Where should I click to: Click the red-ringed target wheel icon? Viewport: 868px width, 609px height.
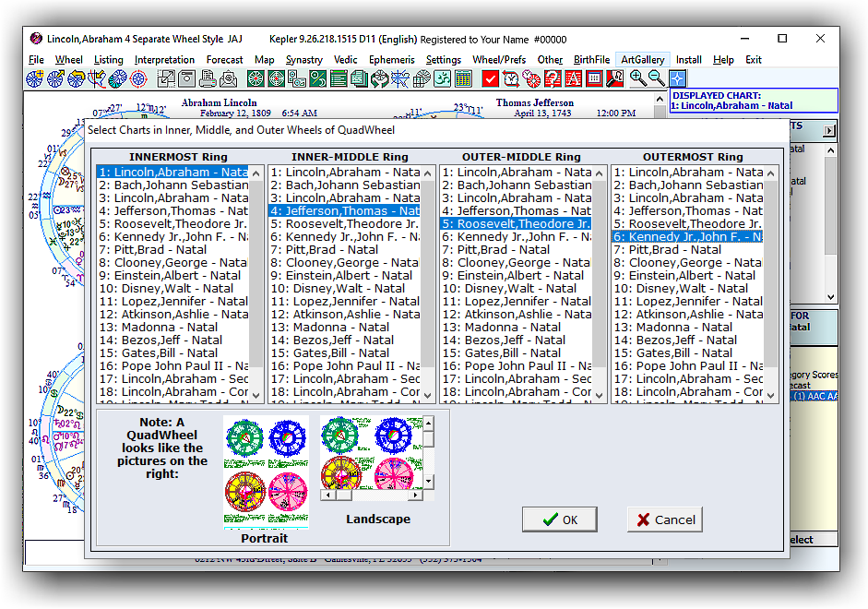pyautogui.click(x=138, y=79)
